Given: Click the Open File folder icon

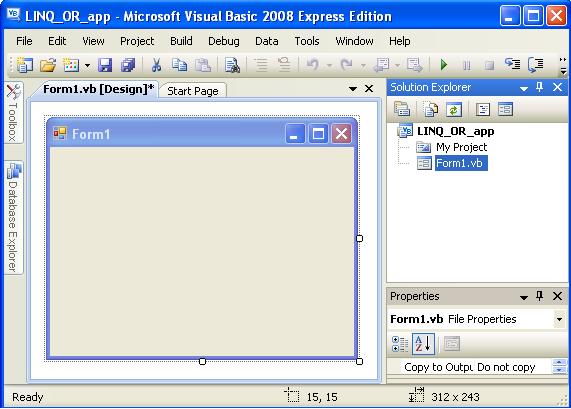Looking at the screenshot, I should coord(48,65).
